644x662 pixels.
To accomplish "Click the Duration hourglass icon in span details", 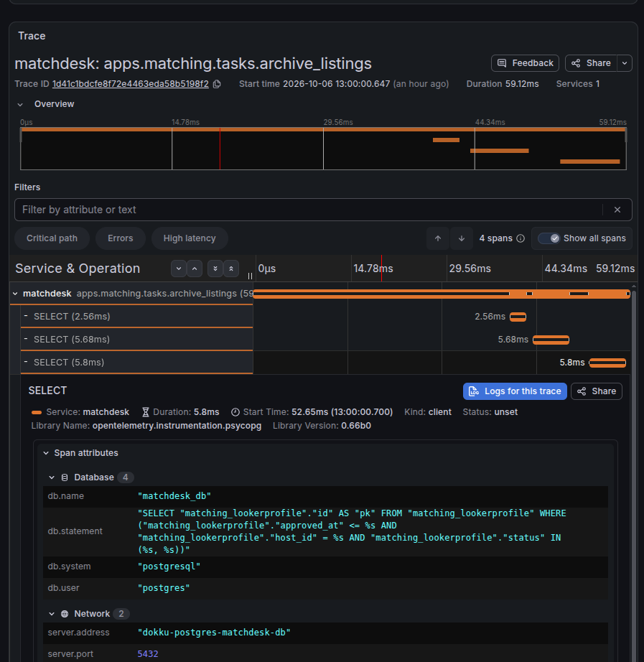I will pyautogui.click(x=146, y=412).
